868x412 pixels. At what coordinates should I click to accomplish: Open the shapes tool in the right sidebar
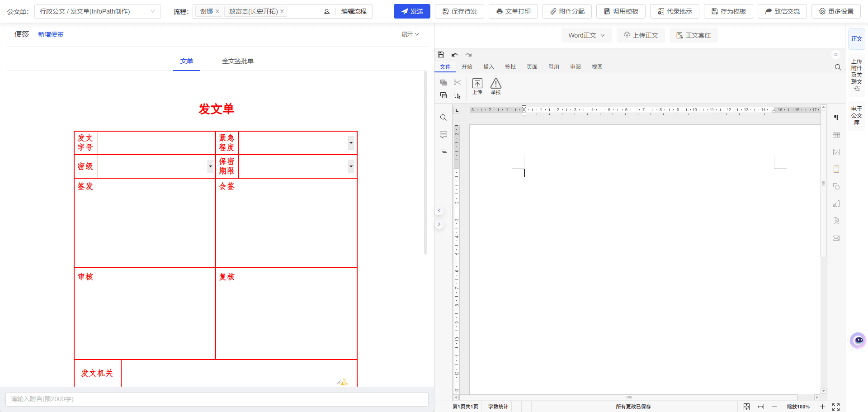(836, 186)
